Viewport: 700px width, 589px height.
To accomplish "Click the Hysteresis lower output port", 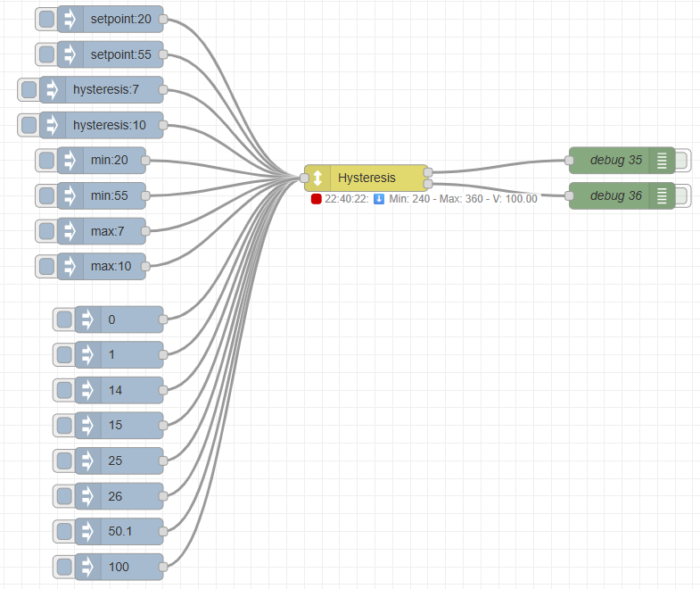I will click(428, 184).
